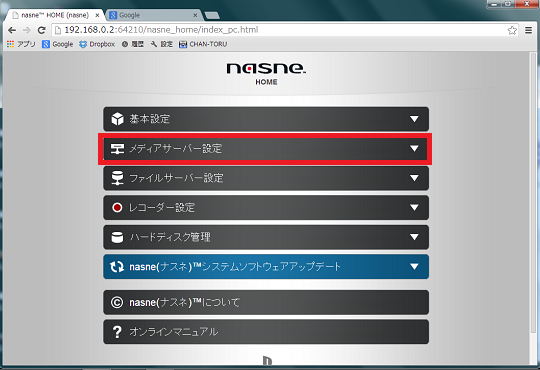The width and height of the screenshot is (540, 370).
Task: Expand ハードディスク管理 dropdown arrow
Action: [x=414, y=237]
